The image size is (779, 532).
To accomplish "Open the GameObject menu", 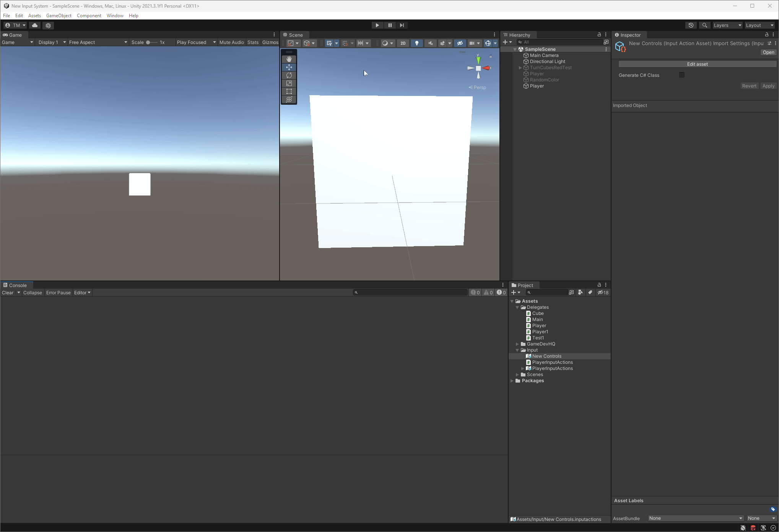I will [x=59, y=16].
